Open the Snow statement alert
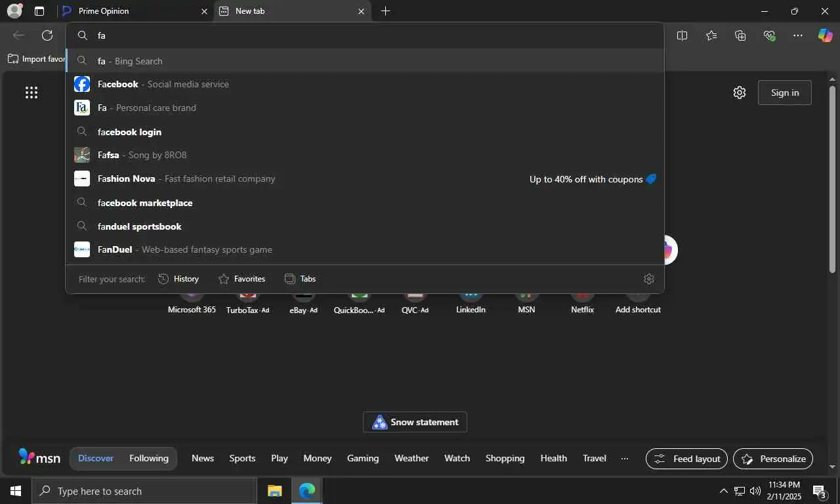This screenshot has height=504, width=840. click(415, 422)
